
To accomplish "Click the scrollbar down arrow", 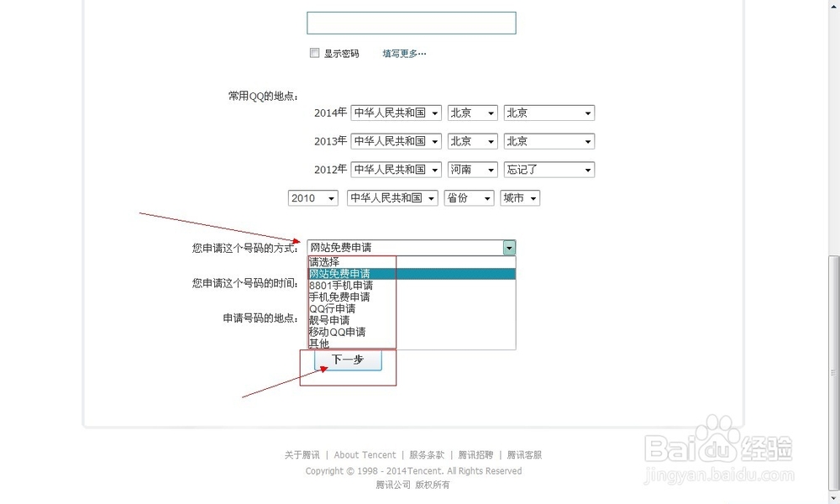I will pos(833,498).
